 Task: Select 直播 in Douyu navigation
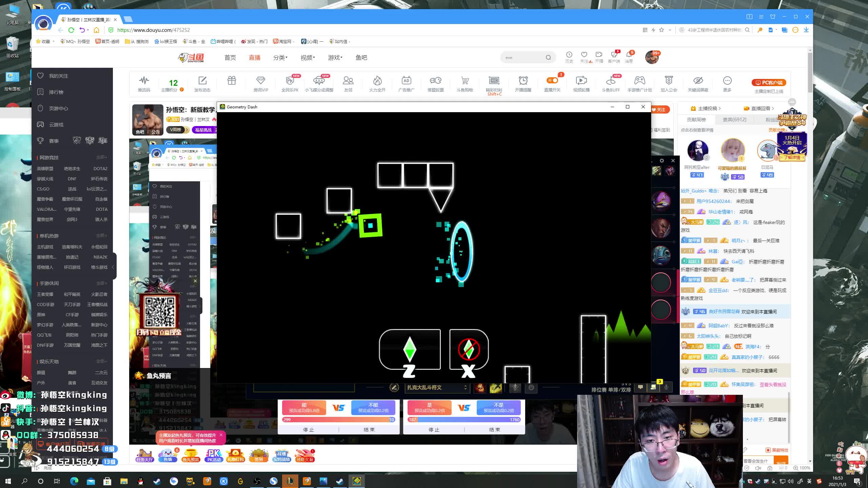coord(255,58)
